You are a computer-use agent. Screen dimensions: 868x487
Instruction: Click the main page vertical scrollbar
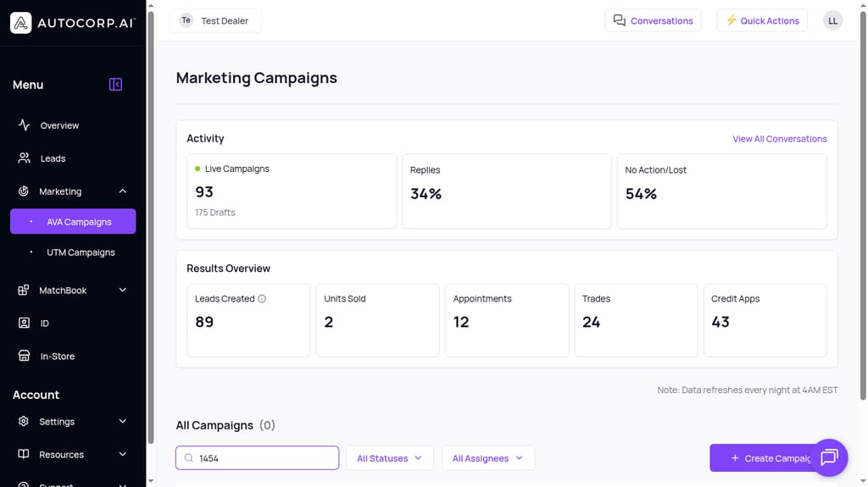(862, 205)
